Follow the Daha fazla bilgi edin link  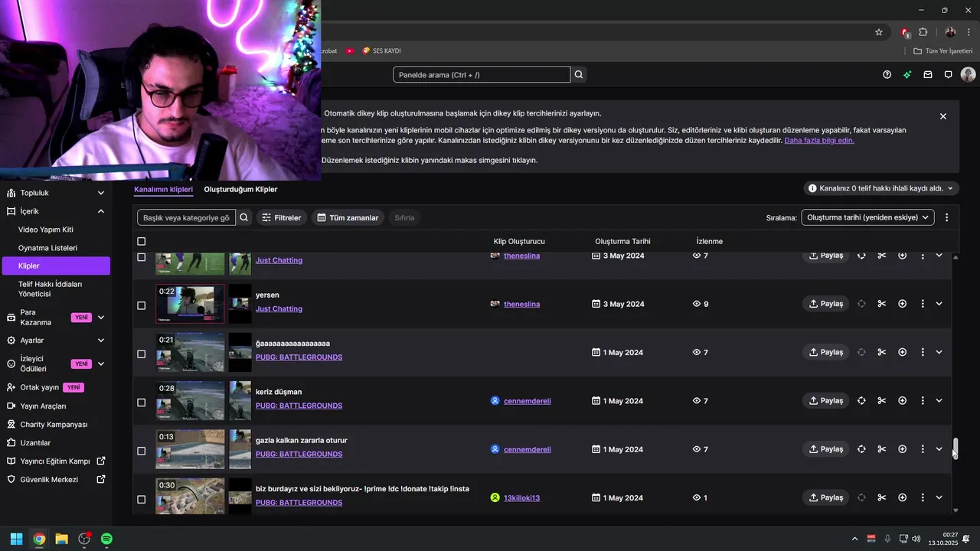tap(819, 141)
